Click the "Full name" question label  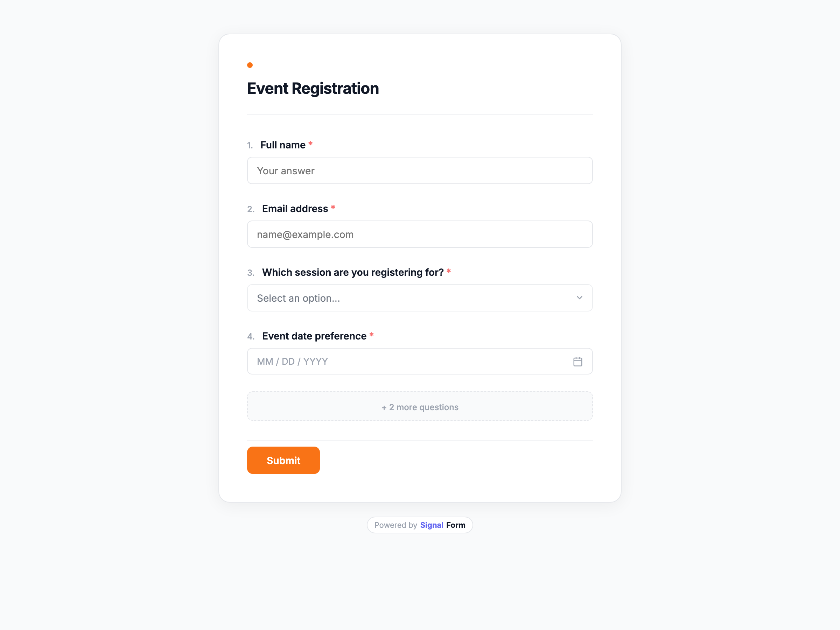coord(282,145)
